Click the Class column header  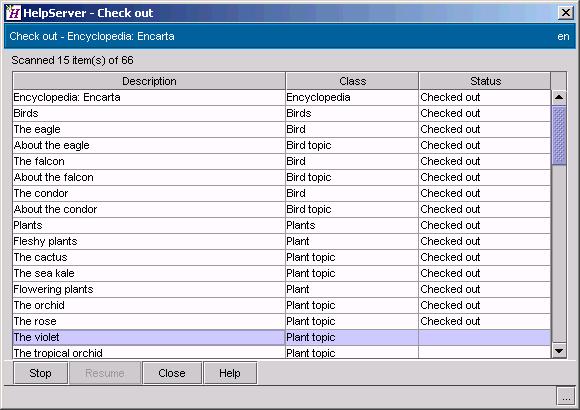coord(352,81)
